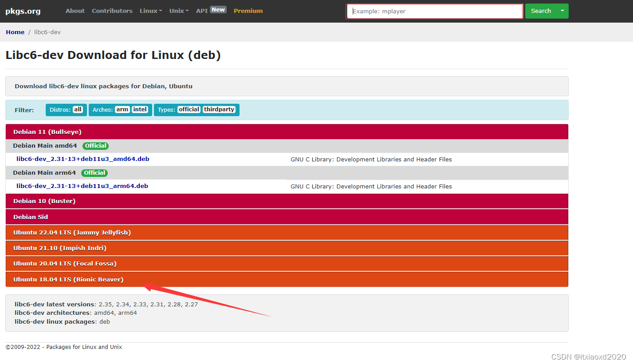This screenshot has width=633, height=364.
Task: Open the Premium page
Action: click(x=248, y=11)
